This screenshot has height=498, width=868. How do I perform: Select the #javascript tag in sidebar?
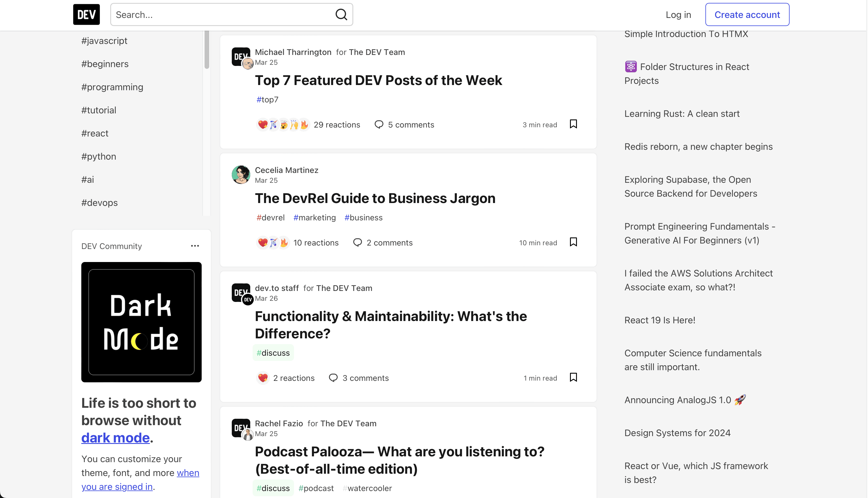click(x=104, y=41)
